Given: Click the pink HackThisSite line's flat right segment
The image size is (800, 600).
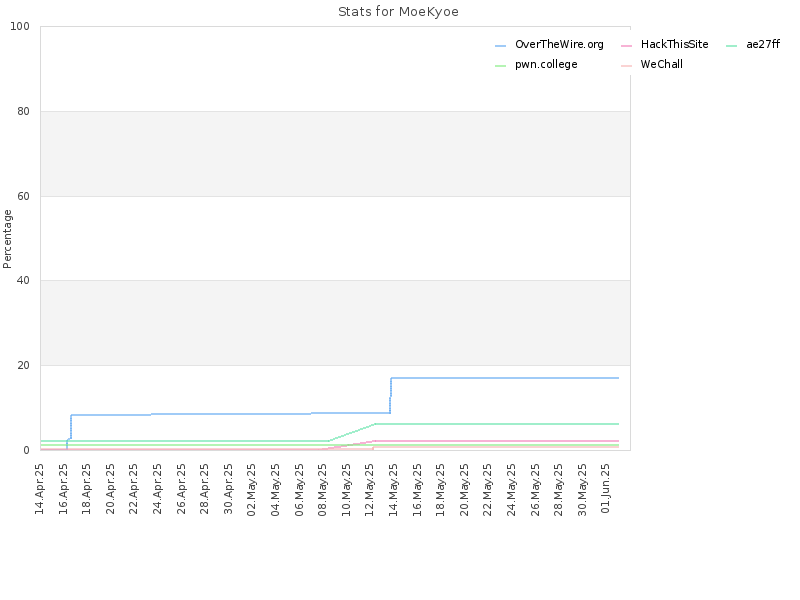Looking at the screenshot, I should [x=496, y=441].
